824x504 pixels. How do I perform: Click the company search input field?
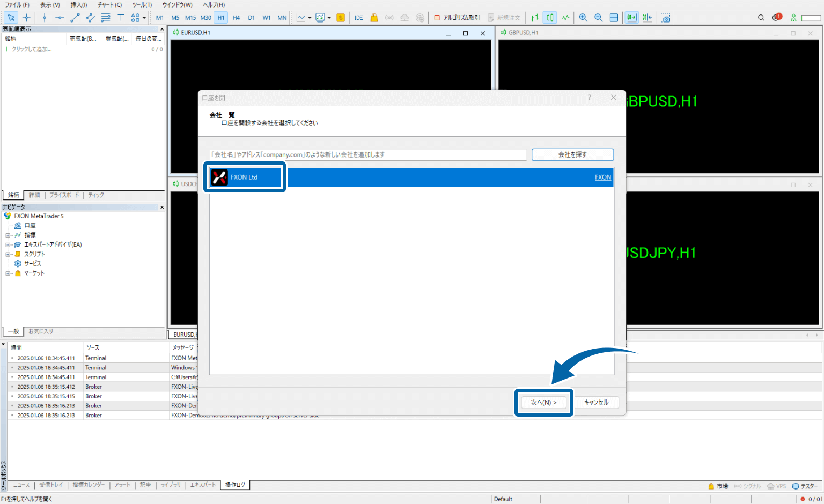point(368,154)
